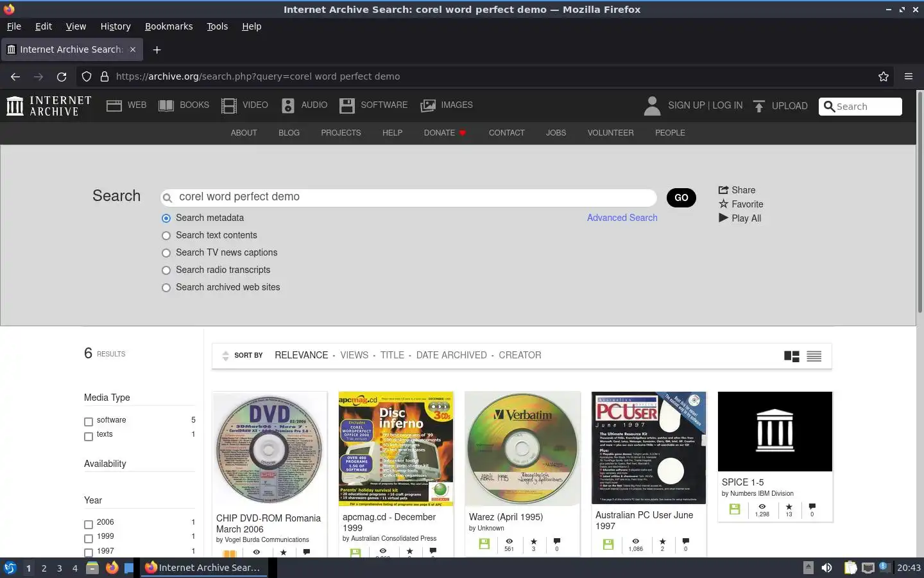This screenshot has height=578, width=924.
Task: Open the File menu
Action: tap(14, 26)
